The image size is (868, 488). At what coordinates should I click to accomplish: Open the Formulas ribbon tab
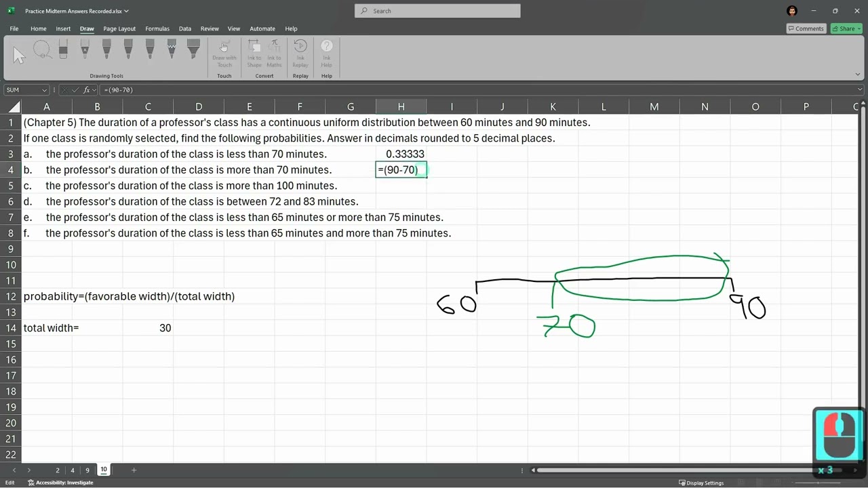pos(157,28)
